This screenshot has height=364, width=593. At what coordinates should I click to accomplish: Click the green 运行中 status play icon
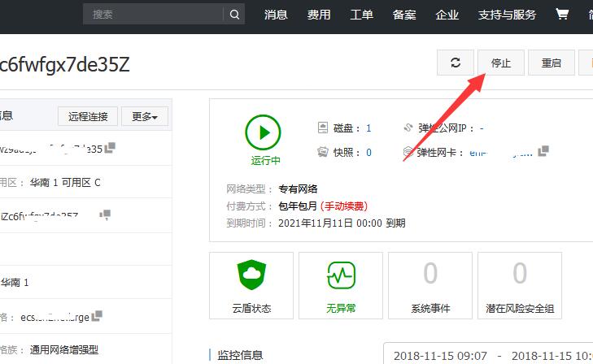[x=264, y=132]
